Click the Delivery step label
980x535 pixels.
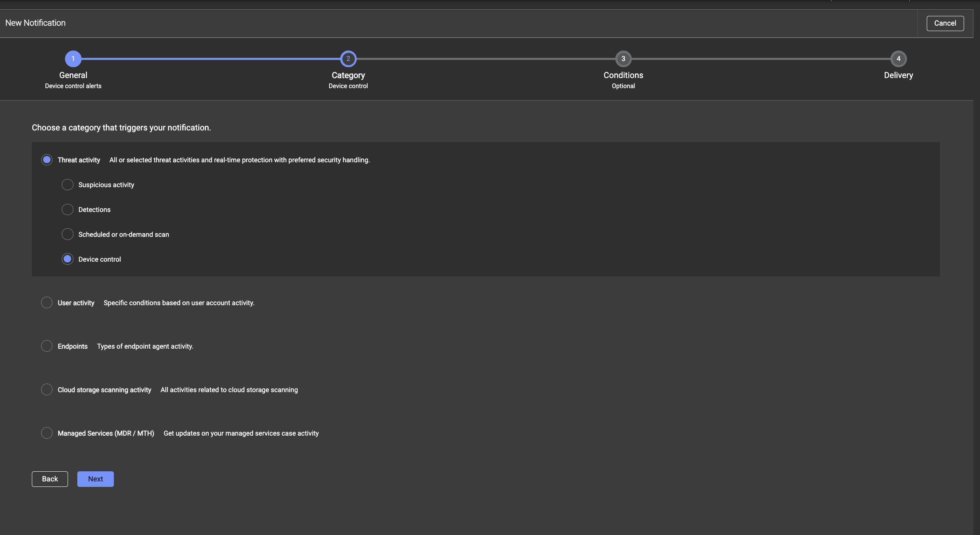click(898, 75)
